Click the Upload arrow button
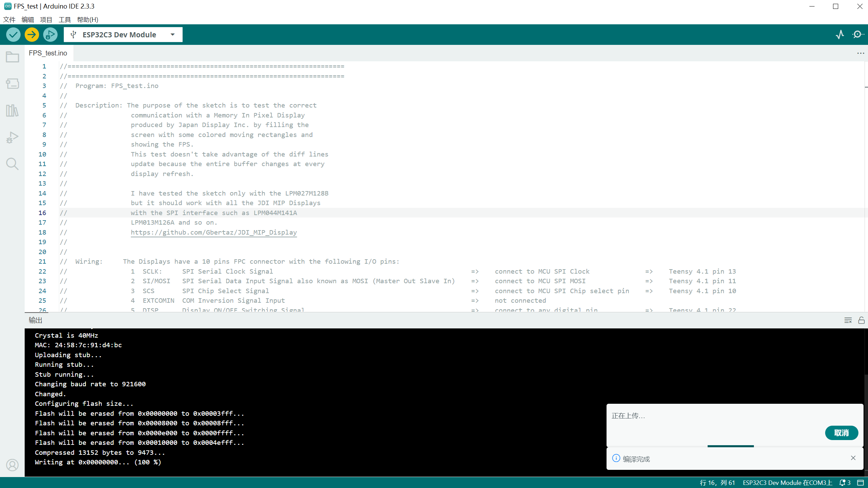 [x=32, y=35]
